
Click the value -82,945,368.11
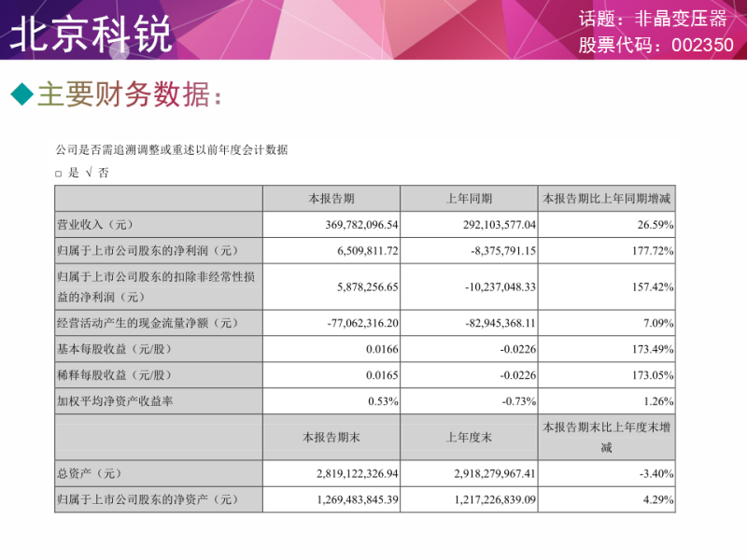pyautogui.click(x=500, y=323)
